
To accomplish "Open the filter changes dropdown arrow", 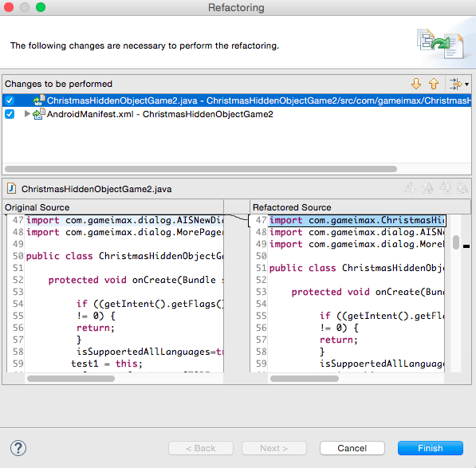I will (466, 84).
